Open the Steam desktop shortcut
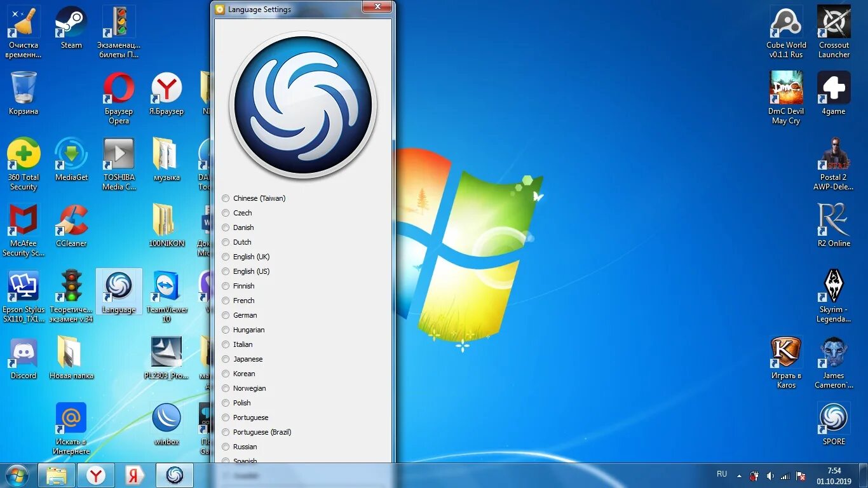868x488 pixels. (71, 27)
